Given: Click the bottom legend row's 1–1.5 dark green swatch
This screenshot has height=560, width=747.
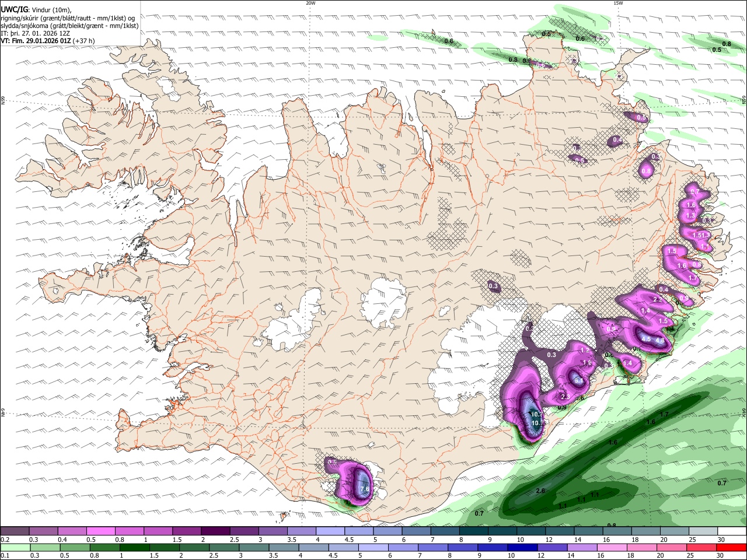Looking at the screenshot, I should 134,547.
